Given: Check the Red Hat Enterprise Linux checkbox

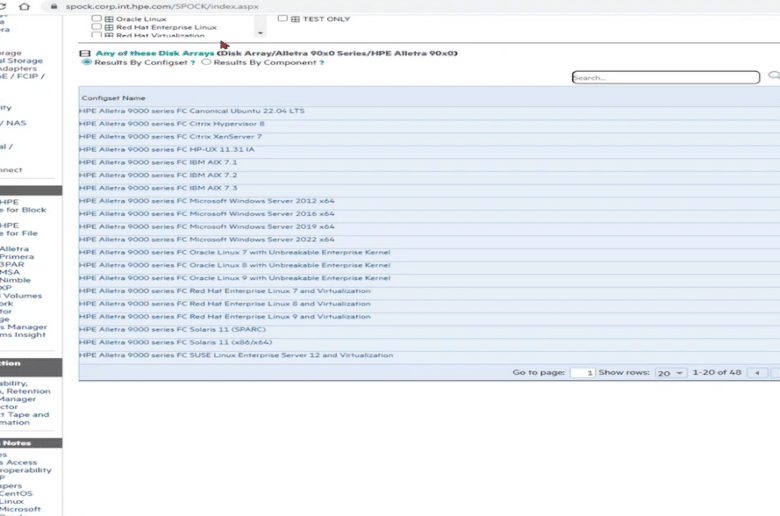Looking at the screenshot, I should coord(97,27).
